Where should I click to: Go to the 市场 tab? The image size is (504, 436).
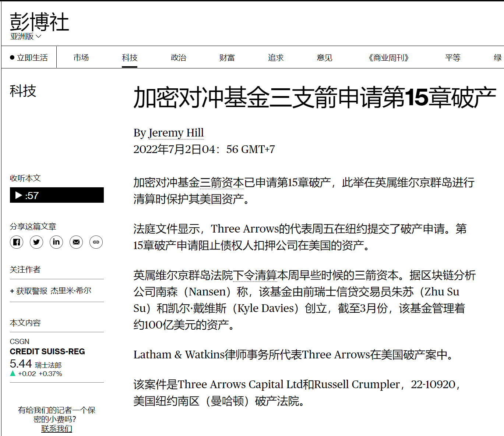[81, 58]
